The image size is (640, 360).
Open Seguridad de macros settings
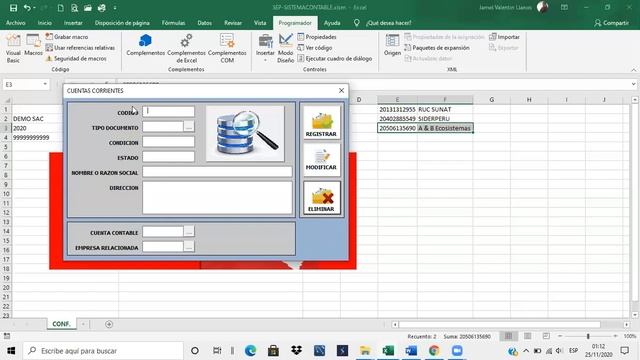coord(76,59)
